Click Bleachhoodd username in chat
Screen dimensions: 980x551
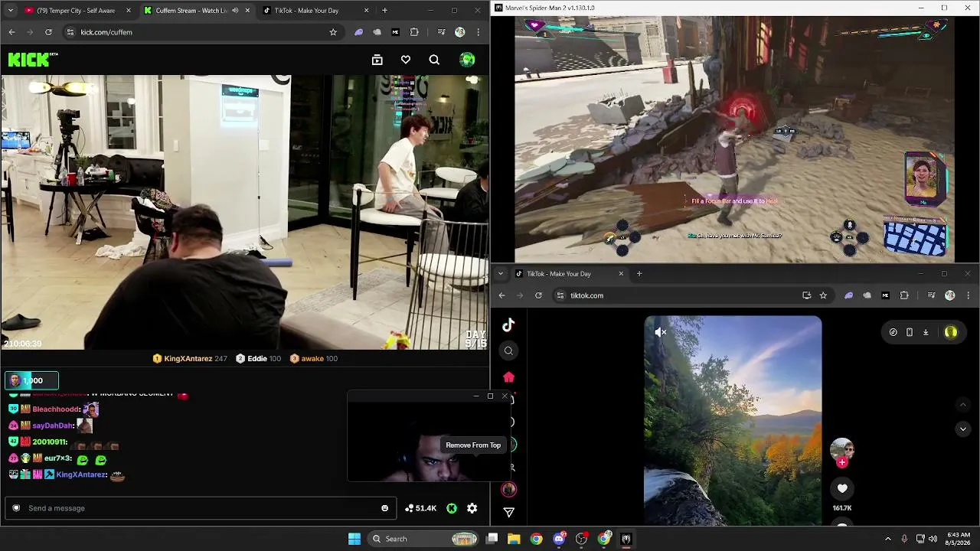click(x=56, y=409)
